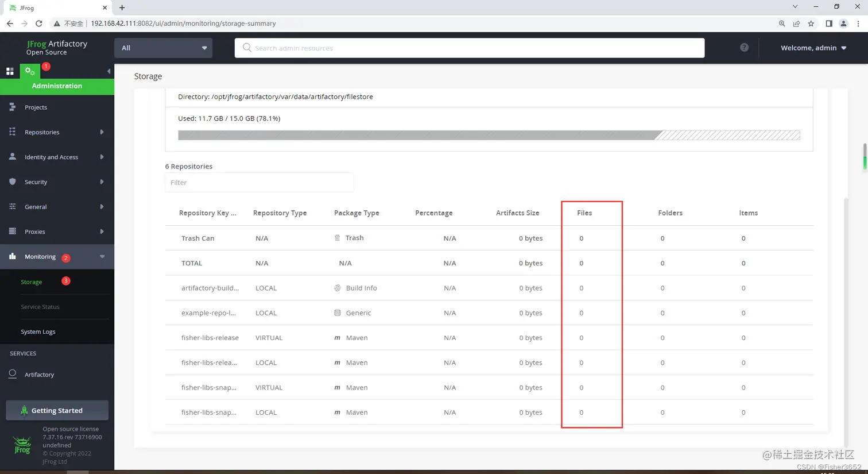The width and height of the screenshot is (868, 474).
Task: Click the Proxies icon
Action: (12, 231)
